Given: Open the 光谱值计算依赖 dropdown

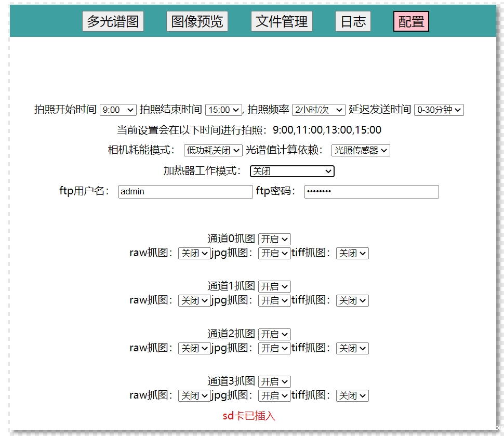Looking at the screenshot, I should click(x=361, y=150).
